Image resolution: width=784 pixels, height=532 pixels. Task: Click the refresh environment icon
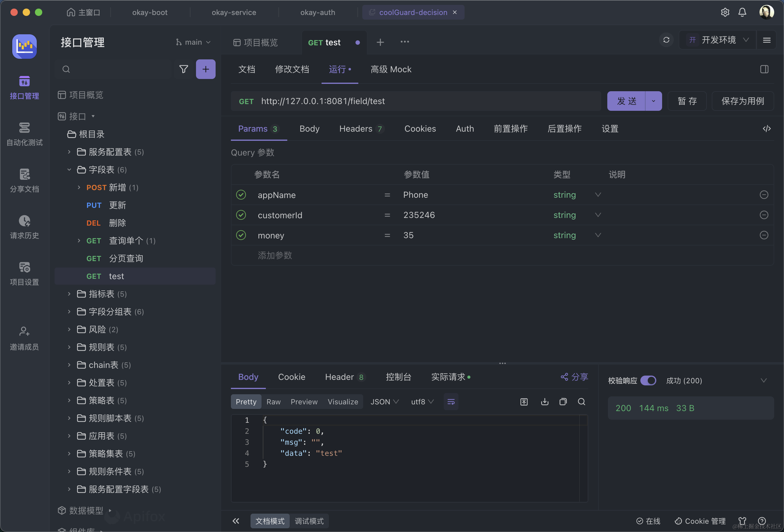pos(666,40)
